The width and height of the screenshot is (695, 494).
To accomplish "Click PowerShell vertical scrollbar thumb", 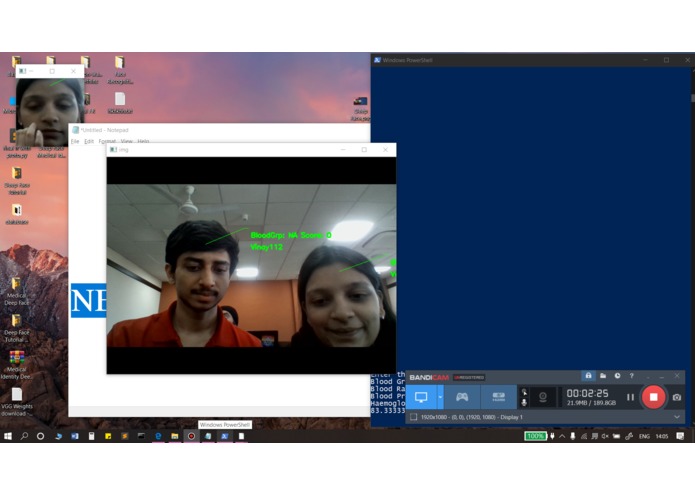I will pyautogui.click(x=692, y=98).
